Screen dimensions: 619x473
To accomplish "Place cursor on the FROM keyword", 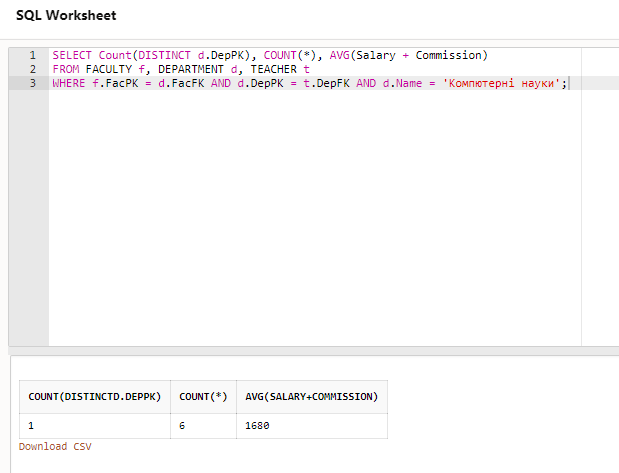I will click(x=66, y=69).
